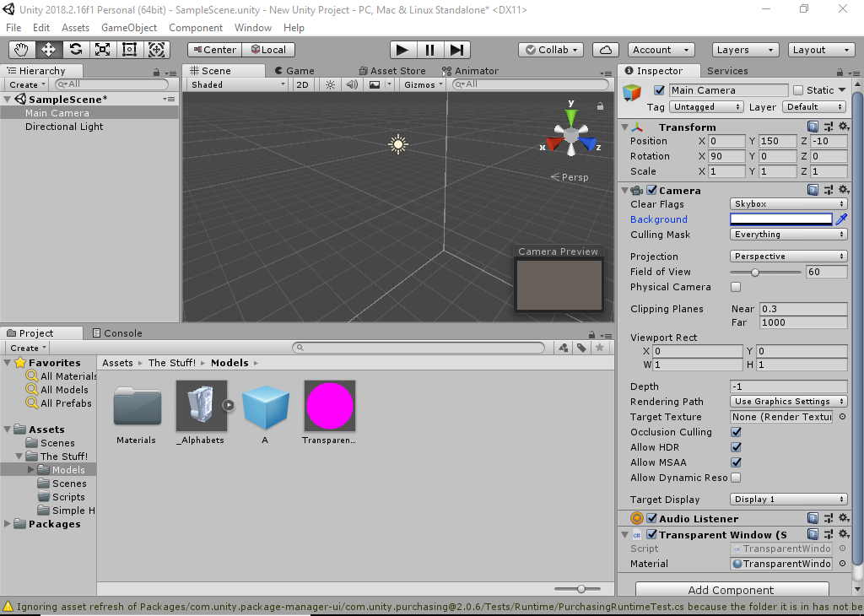Click the Add Component button
864x616 pixels.
pyautogui.click(x=732, y=590)
